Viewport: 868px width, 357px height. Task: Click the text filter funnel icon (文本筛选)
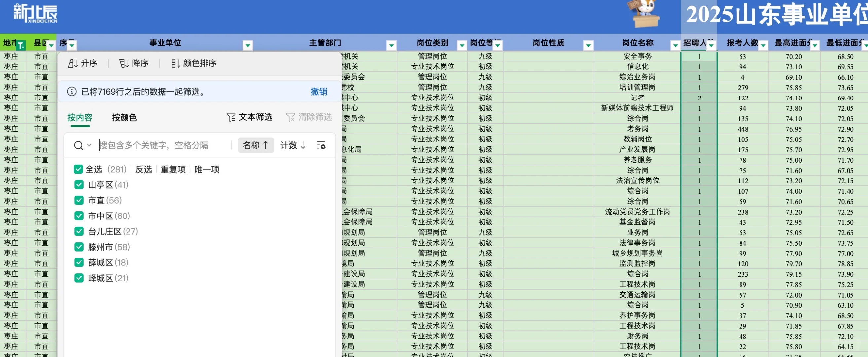tap(231, 117)
